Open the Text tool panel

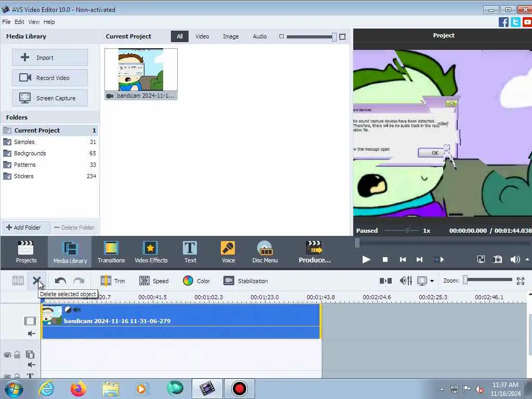pos(190,252)
